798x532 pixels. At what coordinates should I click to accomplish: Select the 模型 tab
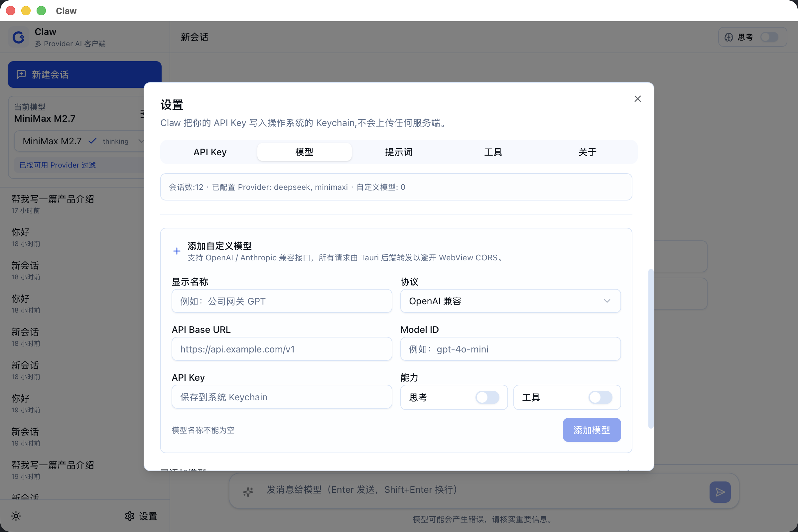(x=304, y=152)
